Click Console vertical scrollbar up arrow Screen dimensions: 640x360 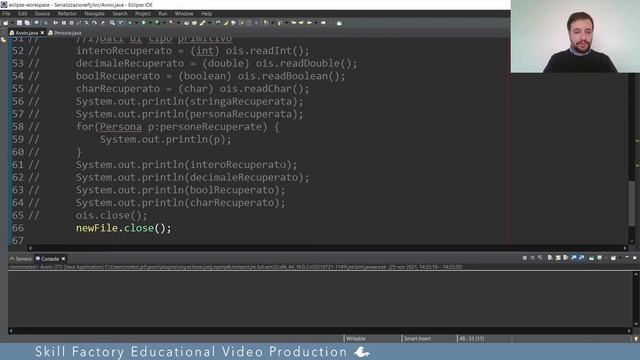coord(636,275)
